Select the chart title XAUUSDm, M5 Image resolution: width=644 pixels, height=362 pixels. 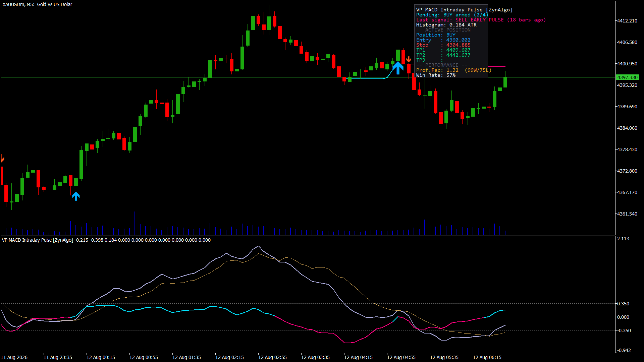(37, 4)
